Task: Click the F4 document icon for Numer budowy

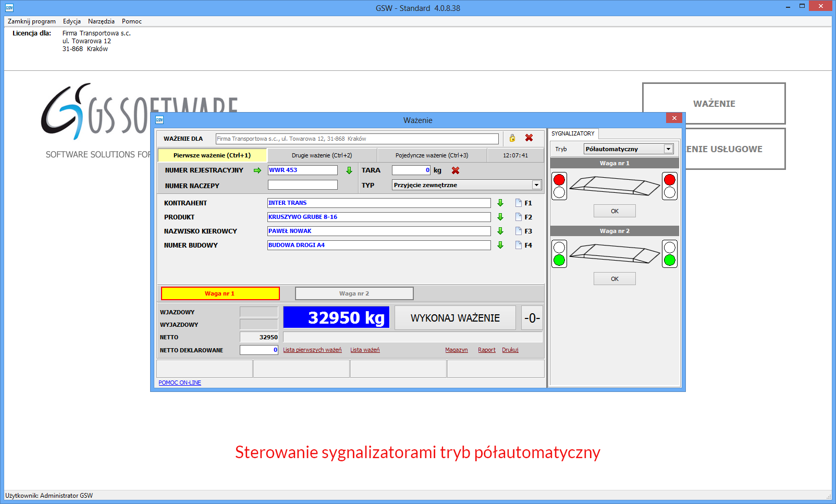Action: (519, 245)
